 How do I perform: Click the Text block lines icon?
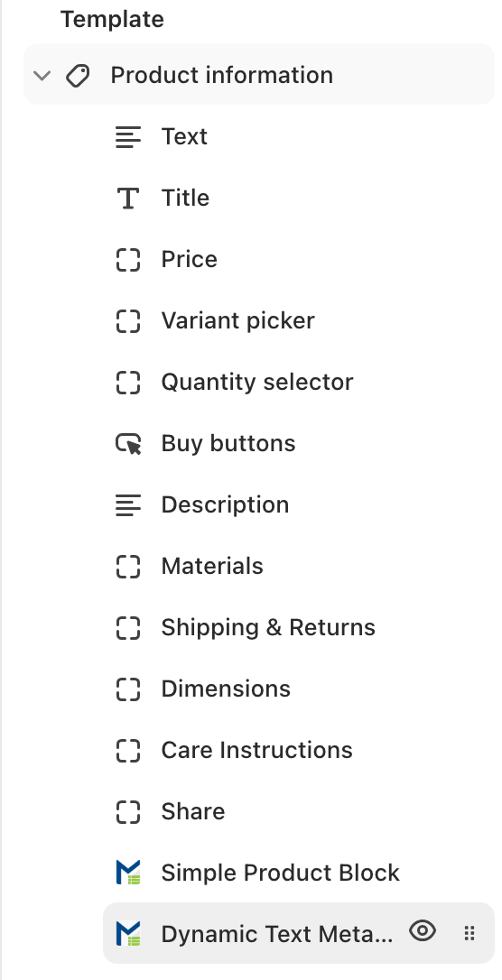(x=128, y=137)
